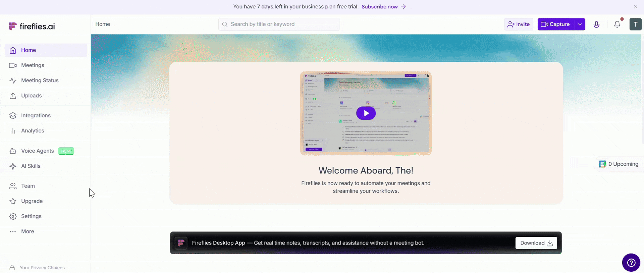
Task: Select the Upgrade menu item
Action: [x=46, y=201]
